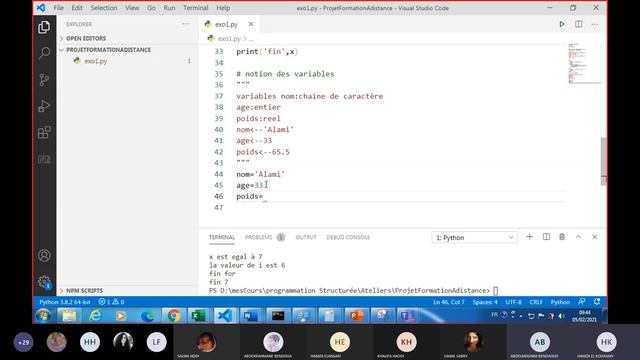
Task: Open the Selection menu
Action: click(104, 8)
